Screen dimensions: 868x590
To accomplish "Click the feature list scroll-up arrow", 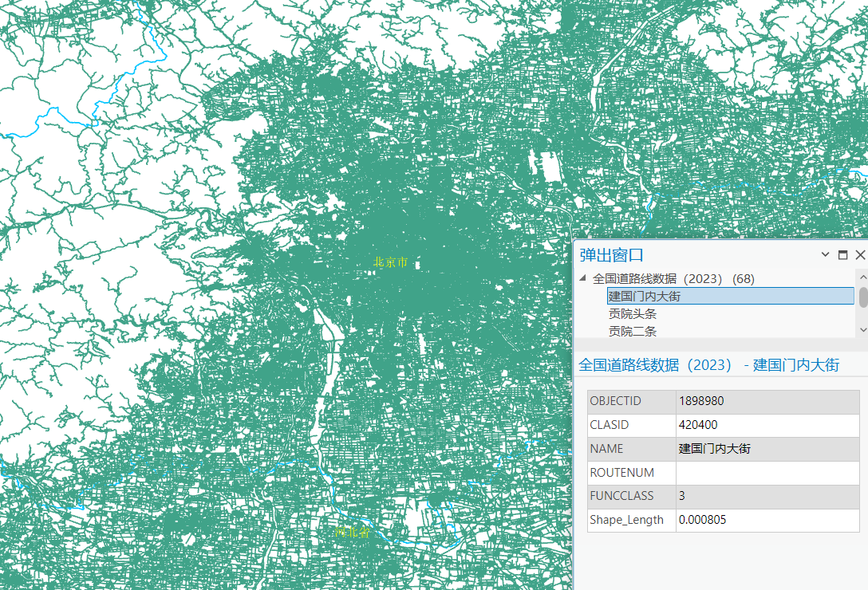I will 863,276.
